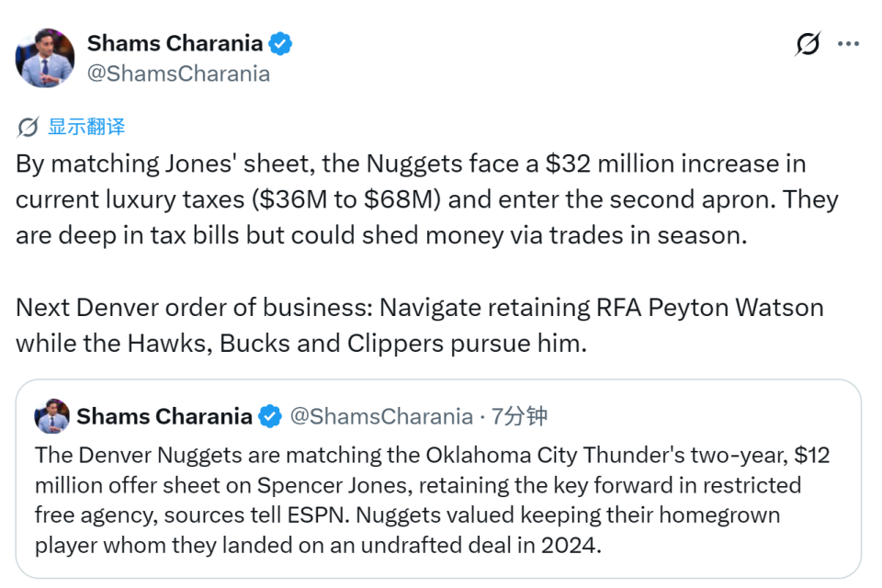Click the line about Hawks, Bucks and Clippers
This screenshot has height=588, width=882.
tap(301, 344)
